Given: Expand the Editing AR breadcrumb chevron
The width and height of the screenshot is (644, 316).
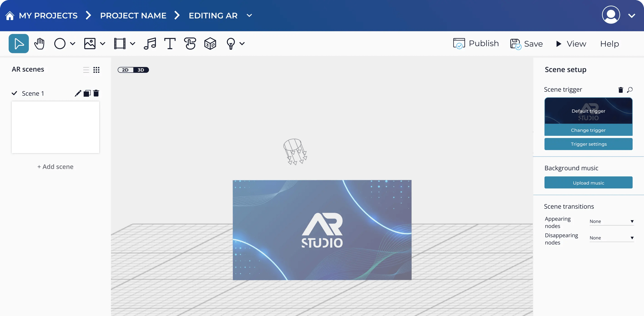Looking at the screenshot, I should point(249,15).
